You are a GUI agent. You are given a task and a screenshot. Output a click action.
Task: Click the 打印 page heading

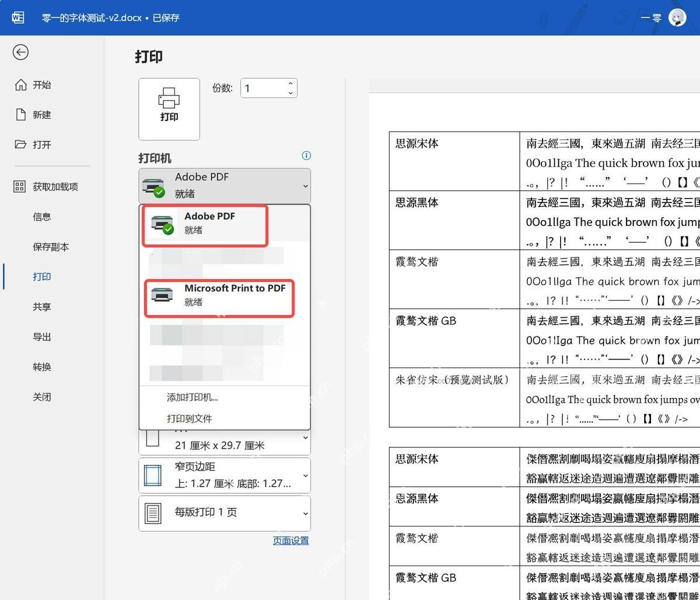(149, 57)
